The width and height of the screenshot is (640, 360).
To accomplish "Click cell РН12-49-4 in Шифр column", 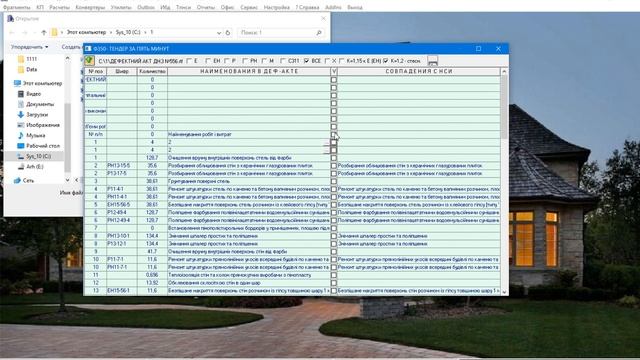I will coord(122,220).
